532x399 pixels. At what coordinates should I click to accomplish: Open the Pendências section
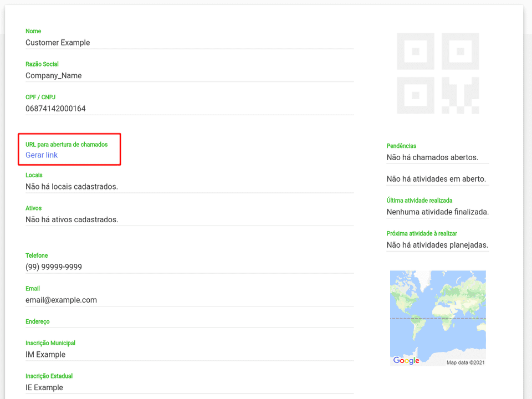tap(401, 146)
